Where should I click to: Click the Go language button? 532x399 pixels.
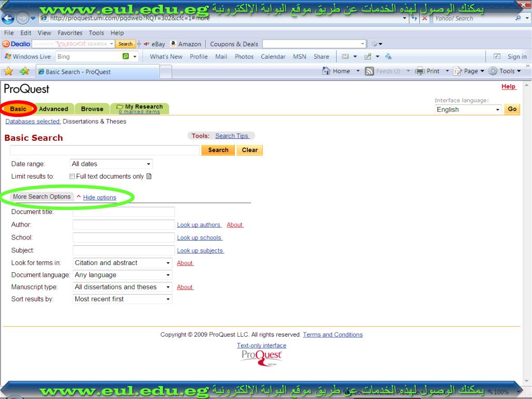click(x=512, y=109)
